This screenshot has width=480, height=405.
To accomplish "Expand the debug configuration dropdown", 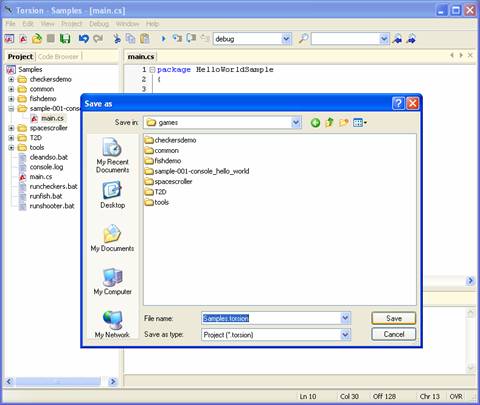I will [286, 39].
